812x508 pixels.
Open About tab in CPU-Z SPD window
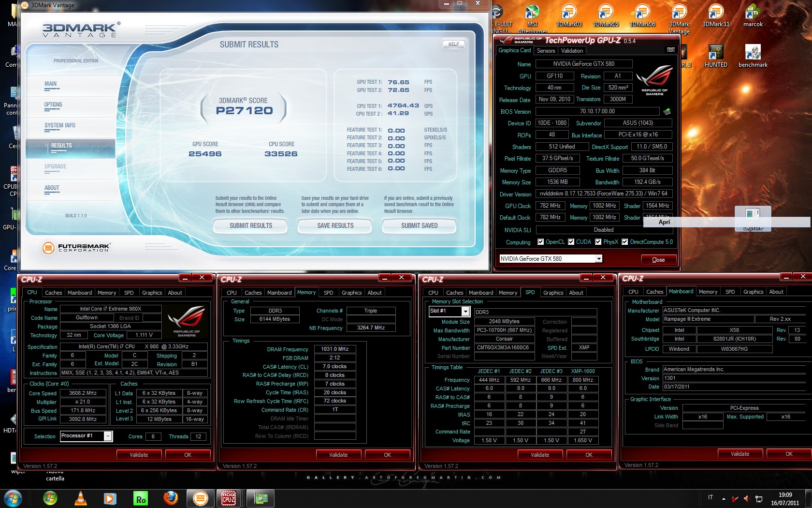click(x=576, y=293)
